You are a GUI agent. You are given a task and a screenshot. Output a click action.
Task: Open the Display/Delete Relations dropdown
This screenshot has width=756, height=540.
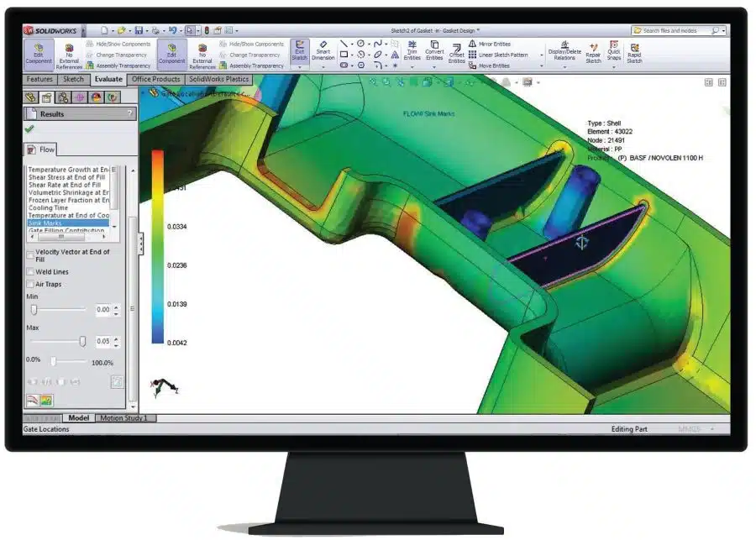(x=564, y=66)
